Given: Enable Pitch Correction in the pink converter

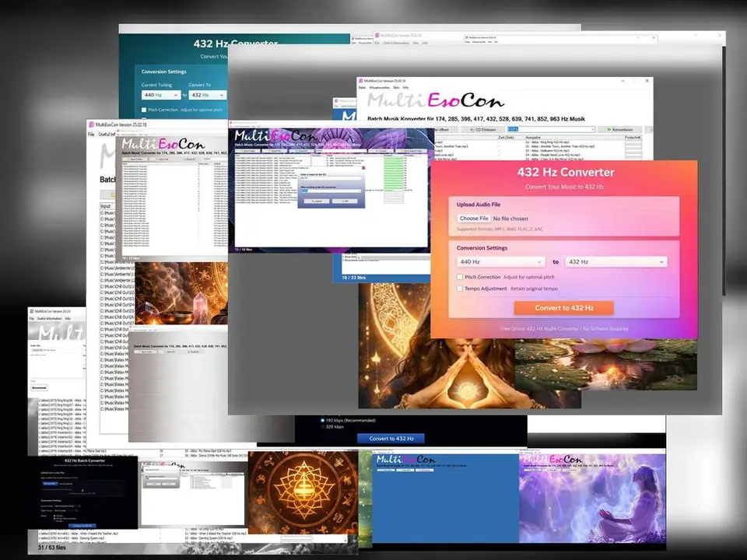Looking at the screenshot, I should [x=460, y=277].
